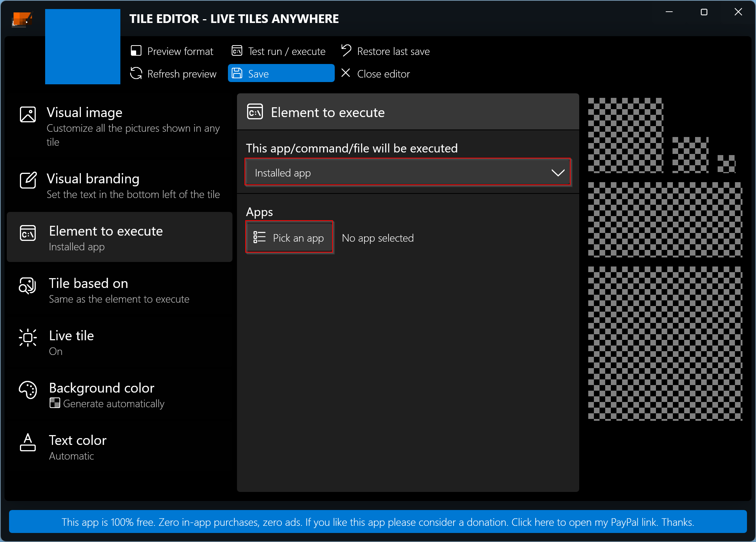Click the 'Apps' heading
Screen dimensions: 756x542
click(260, 212)
